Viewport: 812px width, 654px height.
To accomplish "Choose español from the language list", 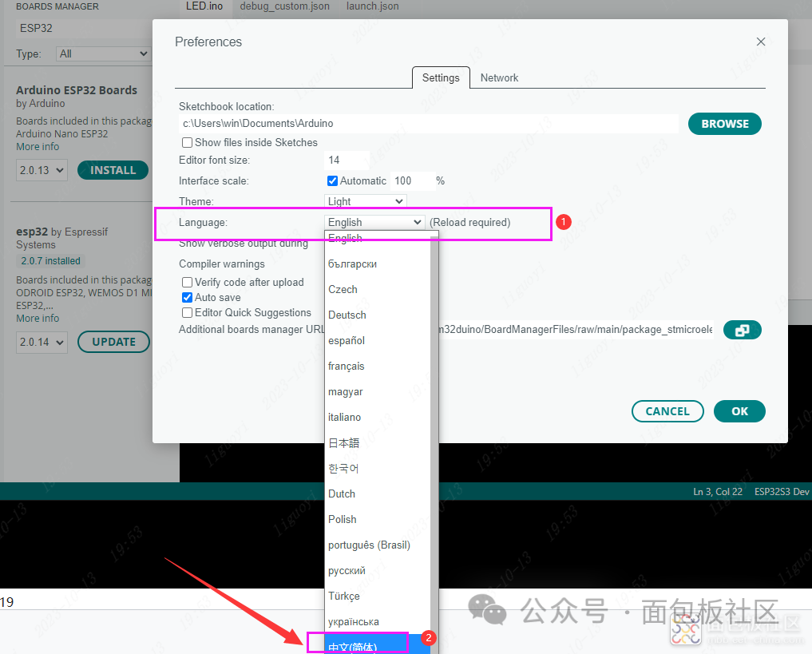I will [378, 340].
